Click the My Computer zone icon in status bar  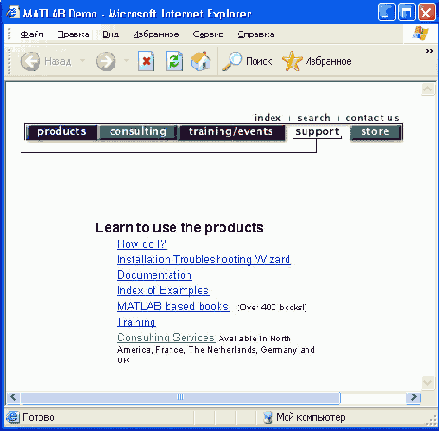click(267, 417)
